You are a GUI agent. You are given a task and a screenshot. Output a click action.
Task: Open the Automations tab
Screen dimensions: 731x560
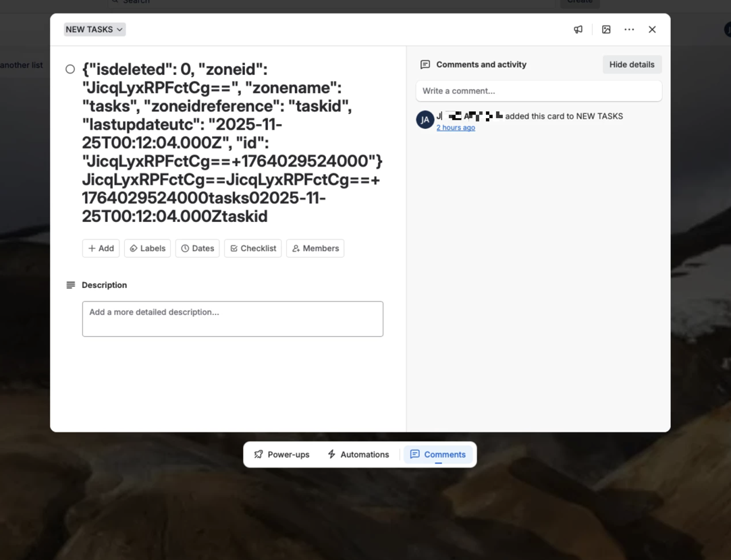coord(358,455)
